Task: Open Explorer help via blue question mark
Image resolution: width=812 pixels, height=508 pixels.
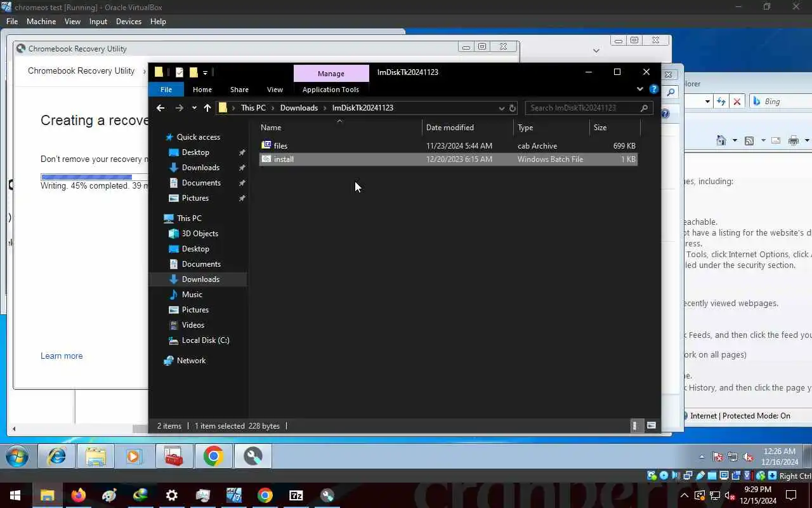Action: click(653, 90)
